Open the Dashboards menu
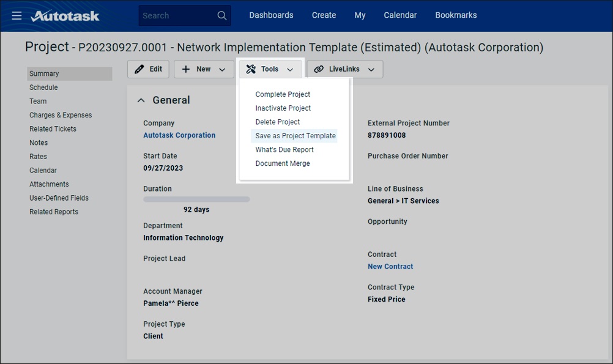The height and width of the screenshot is (364, 613). click(271, 15)
